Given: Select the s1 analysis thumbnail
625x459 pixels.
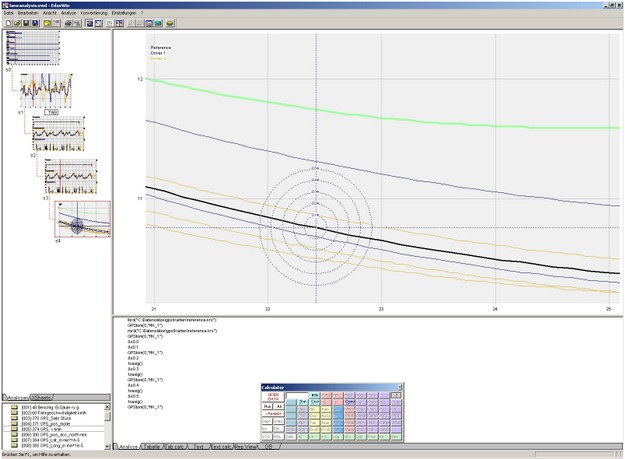Looking at the screenshot, I should pos(47,90).
